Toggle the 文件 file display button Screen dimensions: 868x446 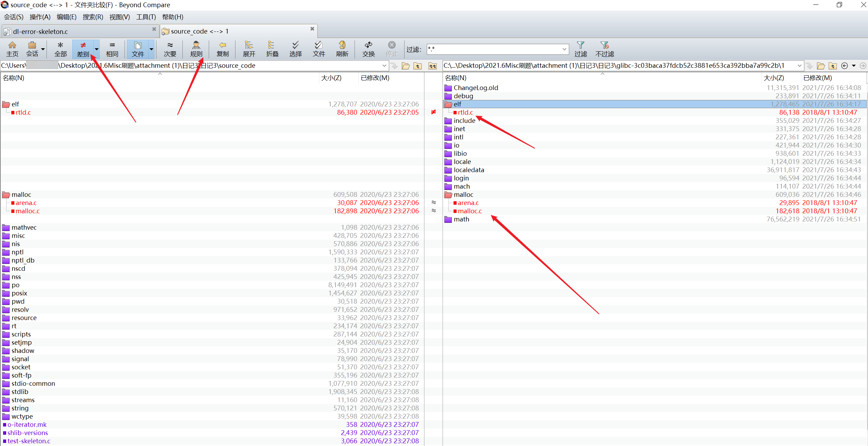(x=138, y=49)
